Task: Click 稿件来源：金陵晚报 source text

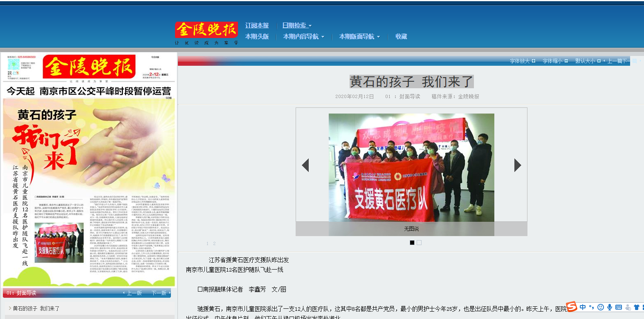Action: tap(455, 97)
